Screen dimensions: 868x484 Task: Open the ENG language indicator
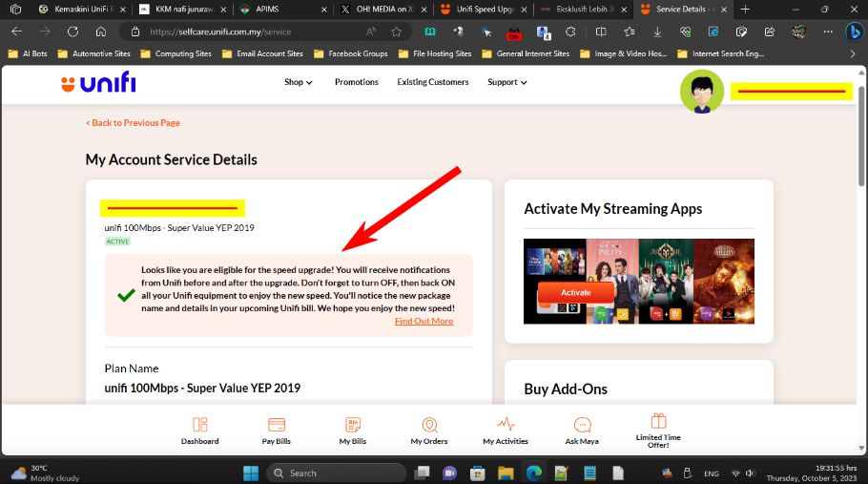point(712,473)
